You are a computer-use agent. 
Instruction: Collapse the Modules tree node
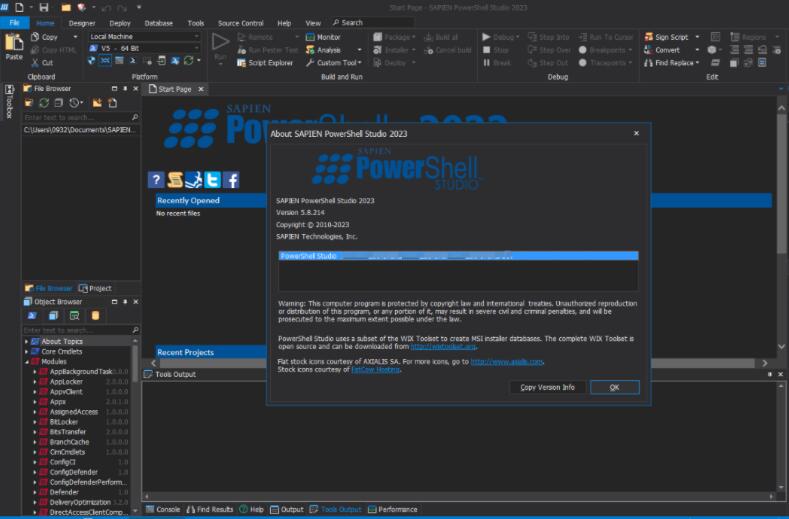coord(27,361)
